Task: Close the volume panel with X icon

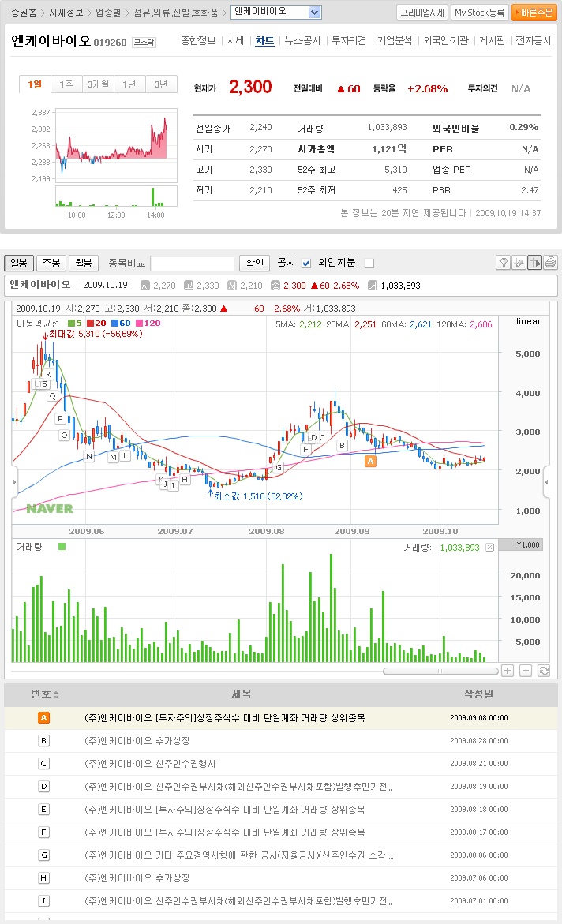Action: coord(489,548)
